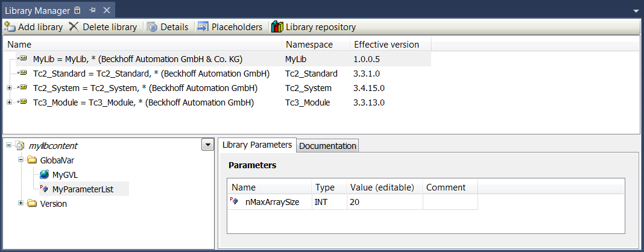The height and width of the screenshot is (252, 644).
Task: Open library Details
Action: (x=168, y=27)
